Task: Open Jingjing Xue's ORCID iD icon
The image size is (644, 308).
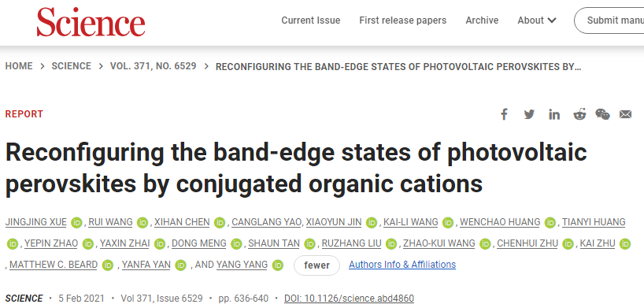Action: (x=76, y=222)
